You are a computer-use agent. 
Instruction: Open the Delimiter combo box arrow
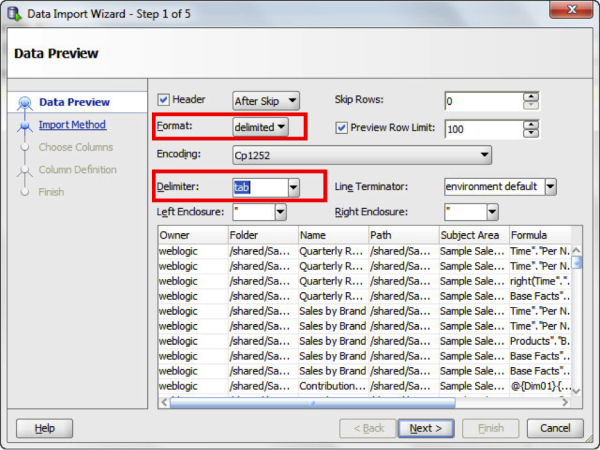click(x=293, y=187)
